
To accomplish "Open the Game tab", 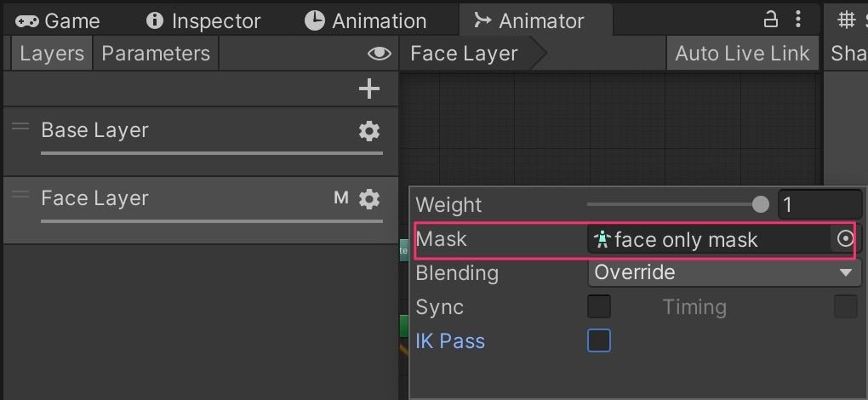I will 58,21.
